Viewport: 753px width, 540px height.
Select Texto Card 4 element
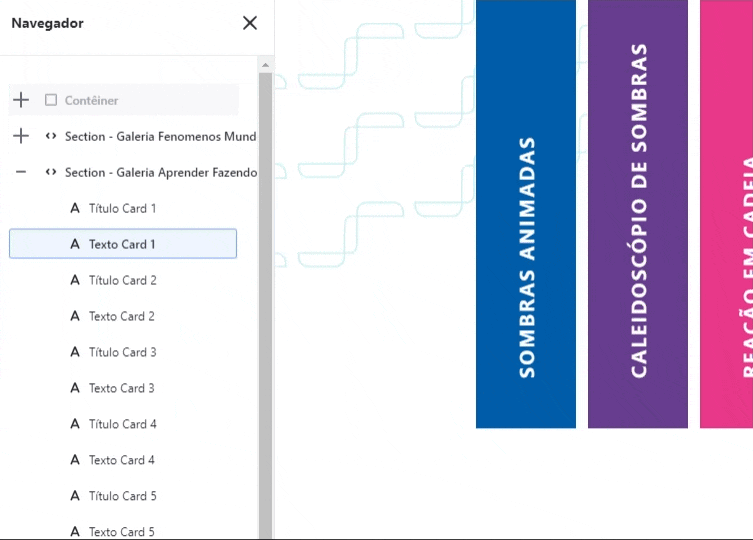coord(121,460)
